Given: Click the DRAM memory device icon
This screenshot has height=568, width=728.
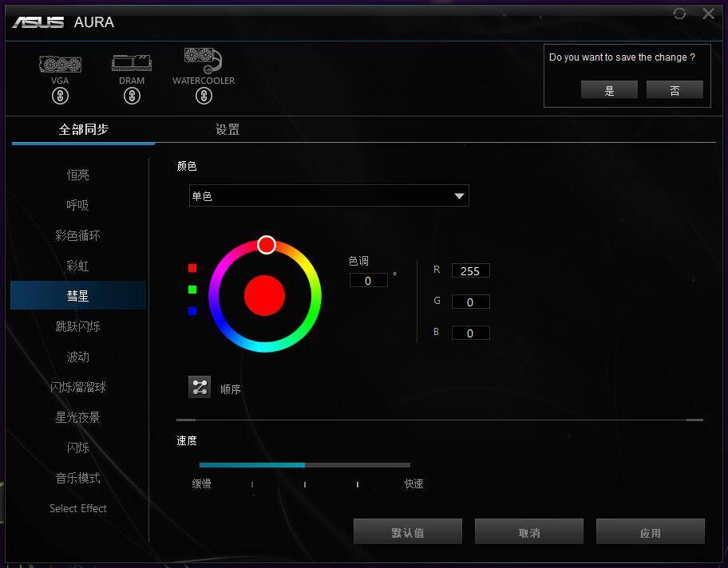Looking at the screenshot, I should (x=132, y=63).
